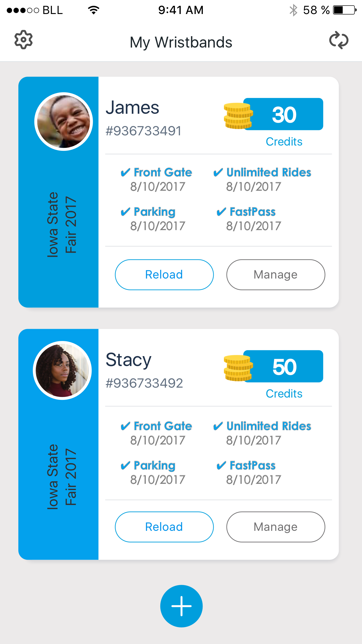
Task: Open James's profile photo
Action: [x=64, y=122]
